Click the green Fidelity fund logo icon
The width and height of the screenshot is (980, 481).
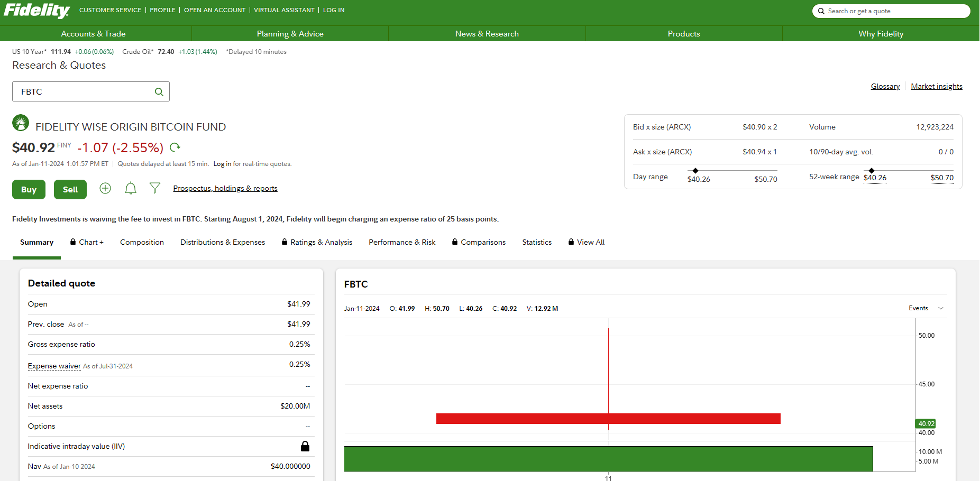pyautogui.click(x=21, y=123)
